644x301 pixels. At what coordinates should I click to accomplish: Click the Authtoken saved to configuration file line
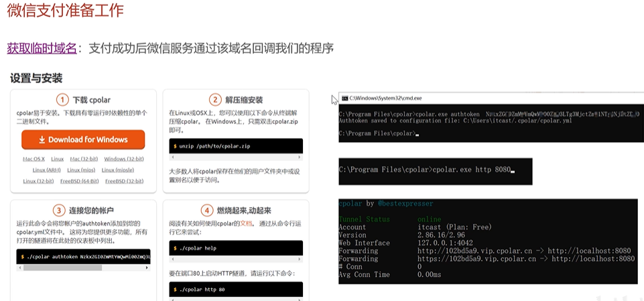tap(455, 121)
